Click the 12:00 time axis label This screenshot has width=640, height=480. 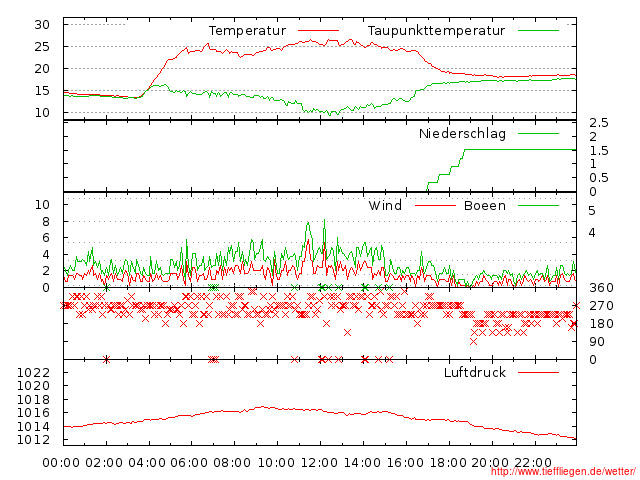[319, 462]
